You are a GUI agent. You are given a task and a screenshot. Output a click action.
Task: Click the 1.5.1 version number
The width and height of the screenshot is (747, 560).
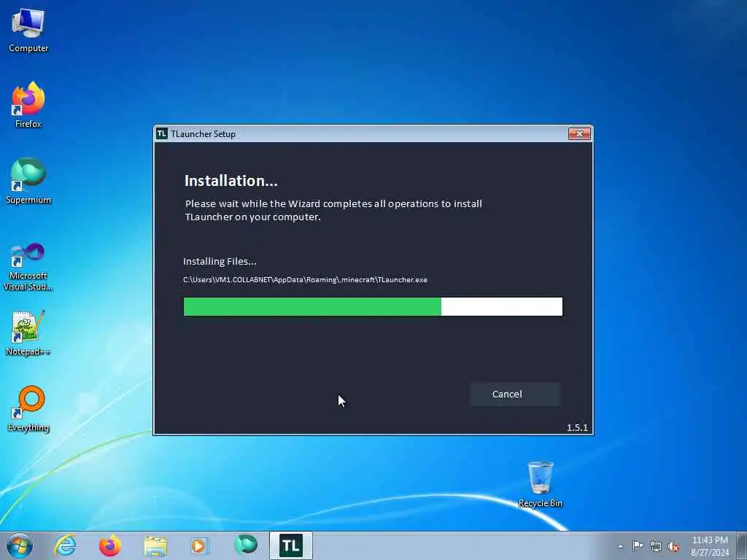[577, 427]
